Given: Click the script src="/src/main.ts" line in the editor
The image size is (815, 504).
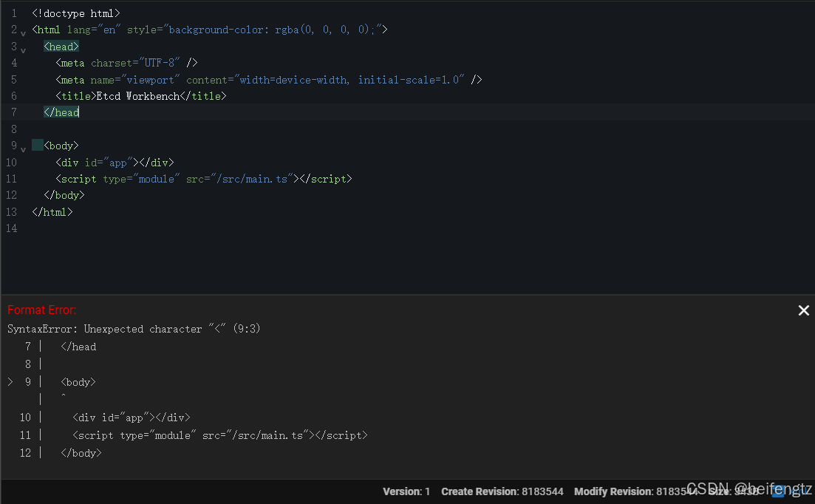Looking at the screenshot, I should [204, 179].
